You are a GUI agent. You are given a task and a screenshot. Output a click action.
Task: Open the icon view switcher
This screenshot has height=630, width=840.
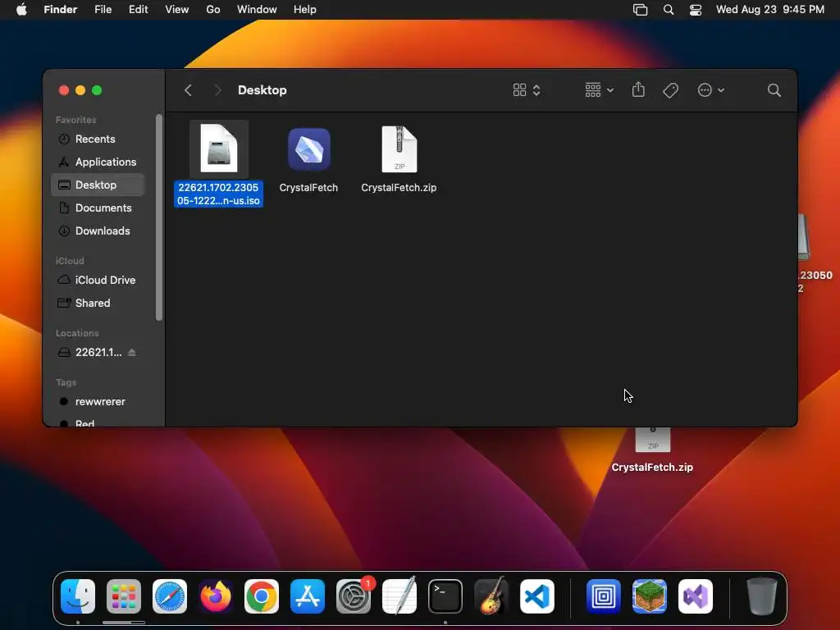coord(527,90)
